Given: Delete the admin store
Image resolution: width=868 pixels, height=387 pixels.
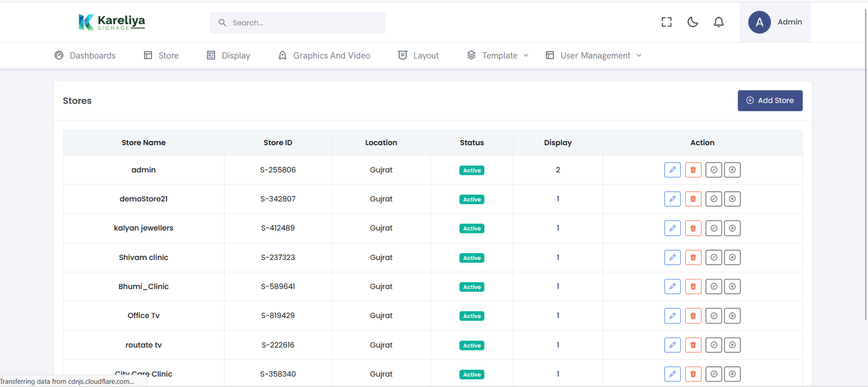Looking at the screenshot, I should point(693,170).
